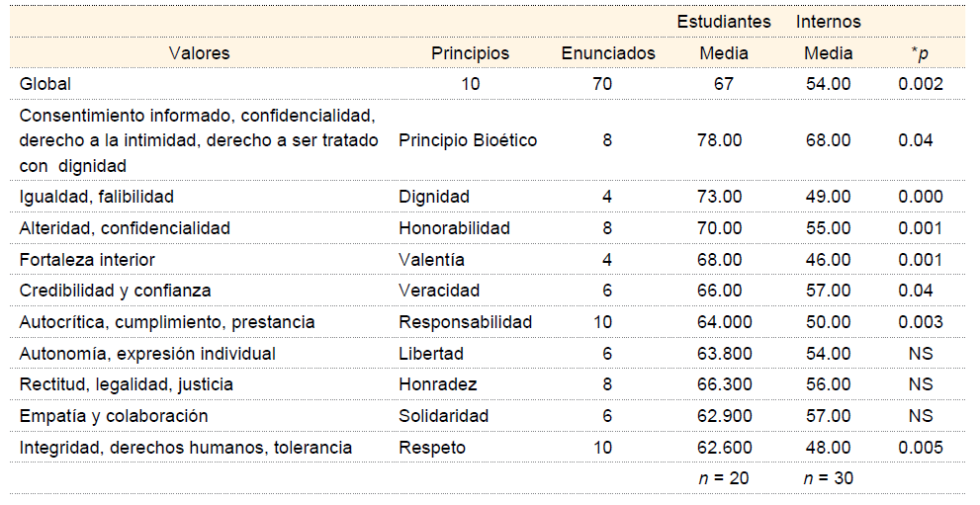The width and height of the screenshot is (980, 505).
Task: Select the 'Autonomía, expresión individual' row label
Action: point(147,354)
